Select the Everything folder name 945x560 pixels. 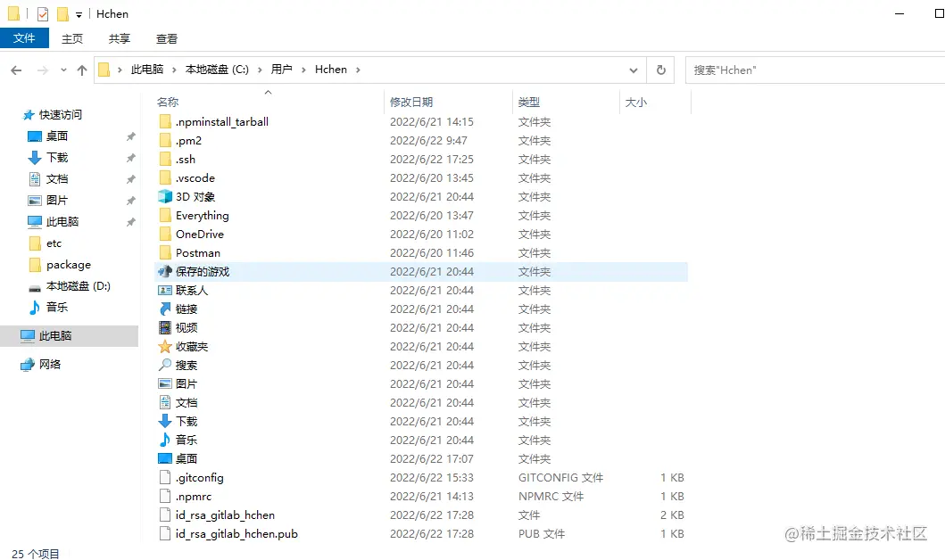(203, 216)
